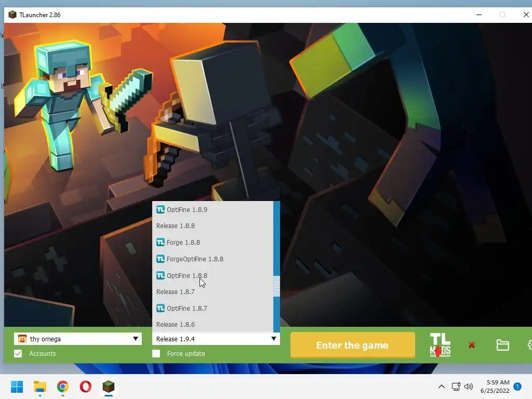This screenshot has width=532, height=399.
Task: Open the TL Mods icon
Action: click(440, 345)
